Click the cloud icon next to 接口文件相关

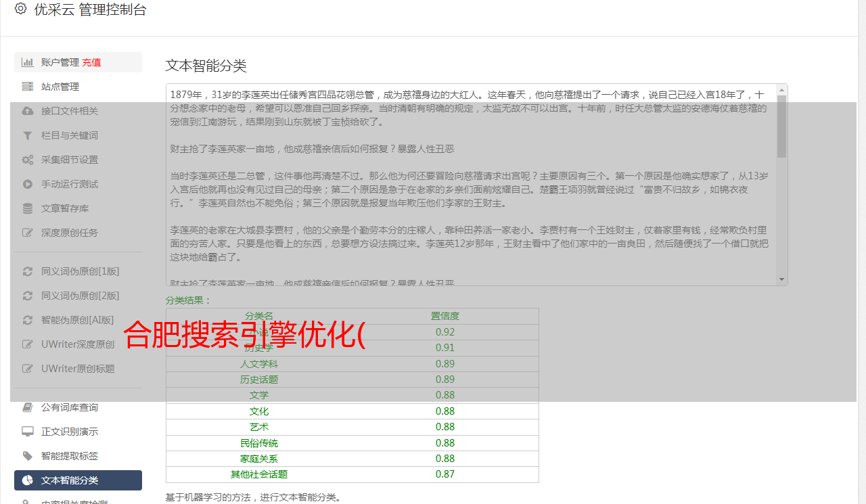(28, 111)
